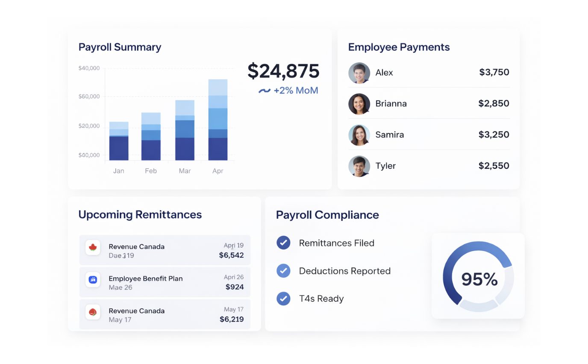Viewport: 588px width, 364px height.
Task: Click the blue Employee Benefit Plan icon
Action: tap(93, 279)
